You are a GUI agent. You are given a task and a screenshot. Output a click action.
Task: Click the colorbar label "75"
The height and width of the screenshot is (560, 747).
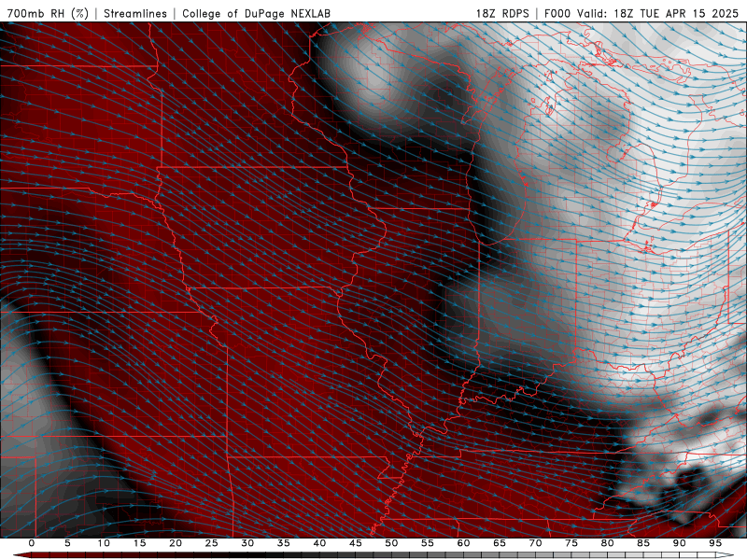pyautogui.click(x=571, y=543)
